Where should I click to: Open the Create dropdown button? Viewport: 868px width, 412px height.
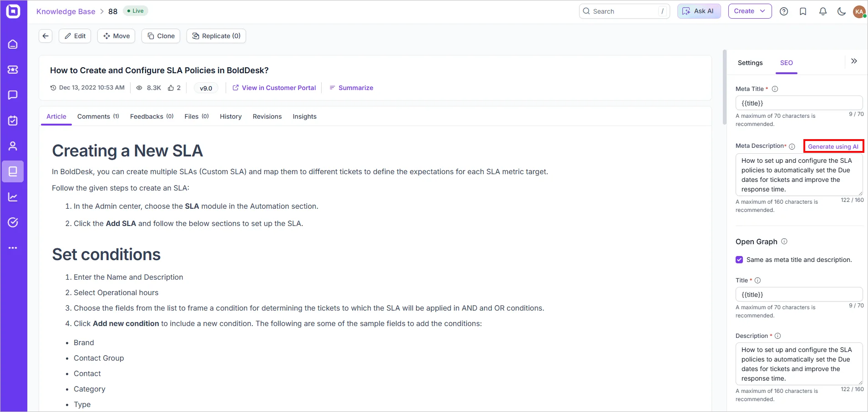click(750, 11)
